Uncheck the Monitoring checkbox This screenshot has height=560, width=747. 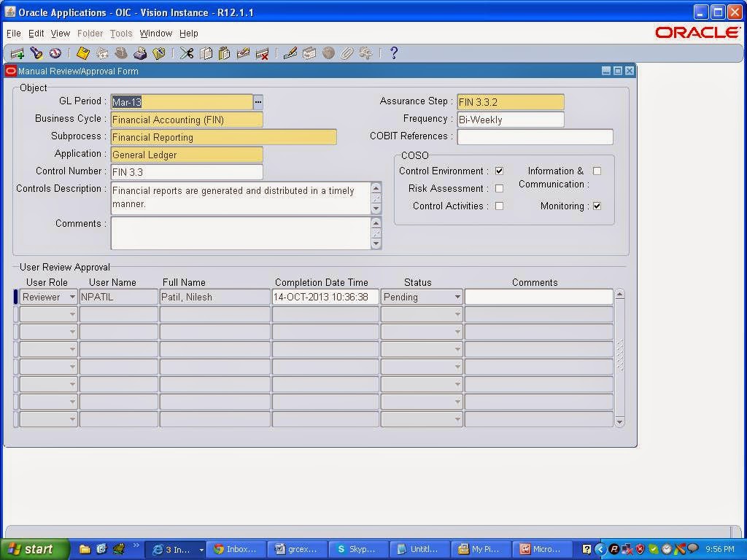point(597,206)
